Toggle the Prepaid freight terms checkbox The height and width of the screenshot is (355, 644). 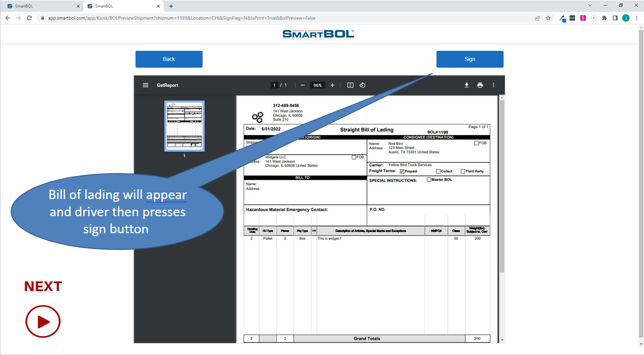[402, 171]
